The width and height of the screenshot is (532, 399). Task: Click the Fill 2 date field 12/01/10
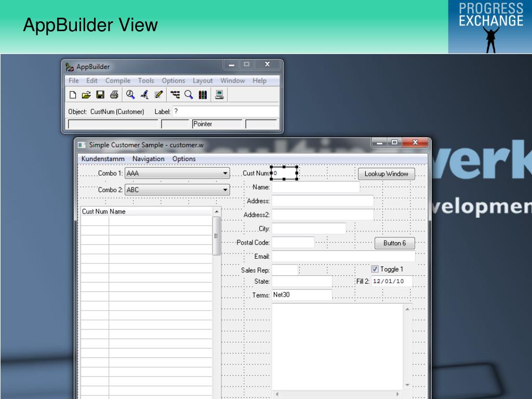[x=392, y=281]
